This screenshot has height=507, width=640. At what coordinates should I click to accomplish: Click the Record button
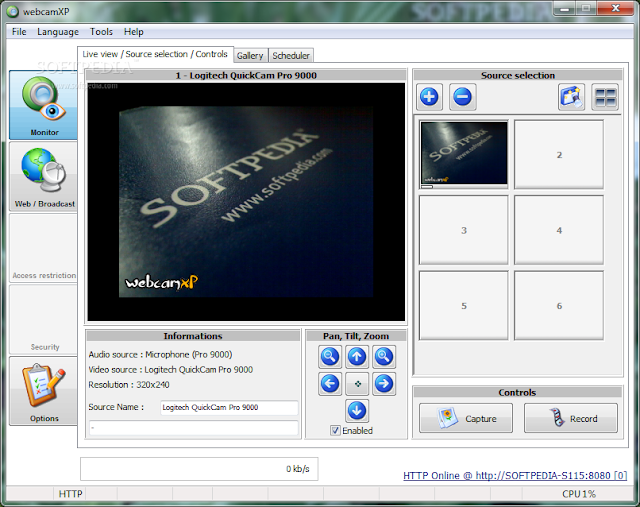[571, 418]
